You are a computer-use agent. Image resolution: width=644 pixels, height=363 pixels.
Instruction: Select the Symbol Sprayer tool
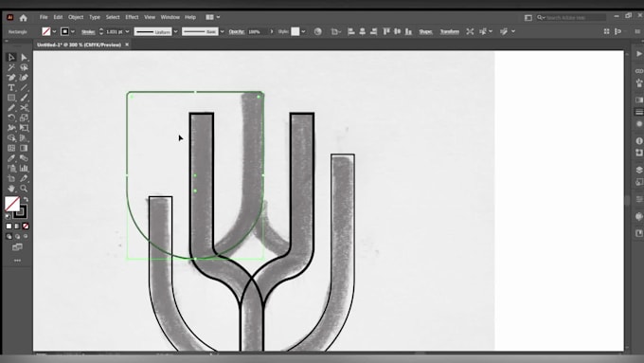(11, 168)
